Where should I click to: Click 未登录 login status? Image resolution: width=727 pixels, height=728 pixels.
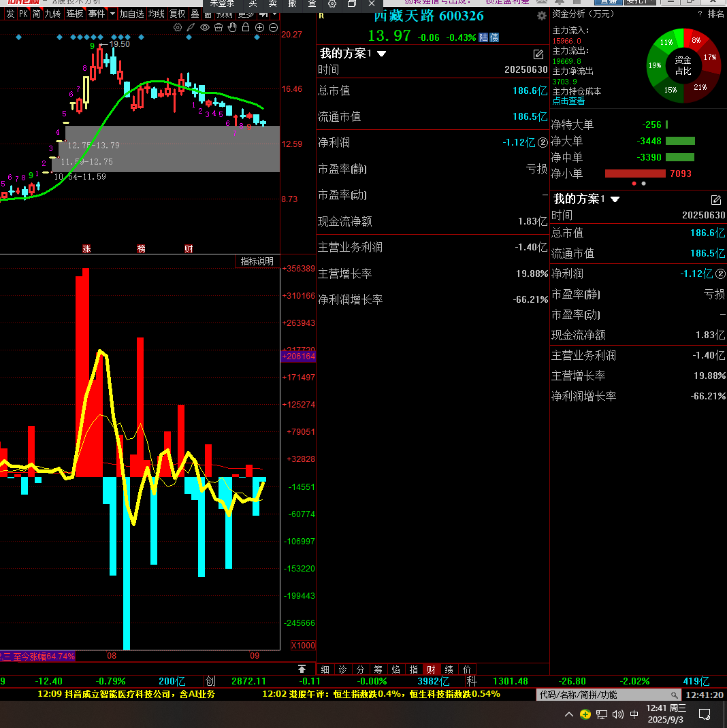click(222, 3)
